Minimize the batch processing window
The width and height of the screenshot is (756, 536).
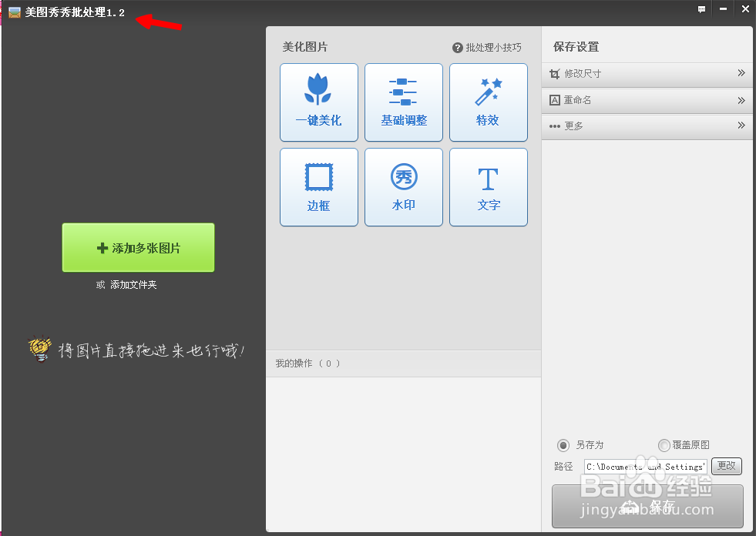[x=723, y=9]
